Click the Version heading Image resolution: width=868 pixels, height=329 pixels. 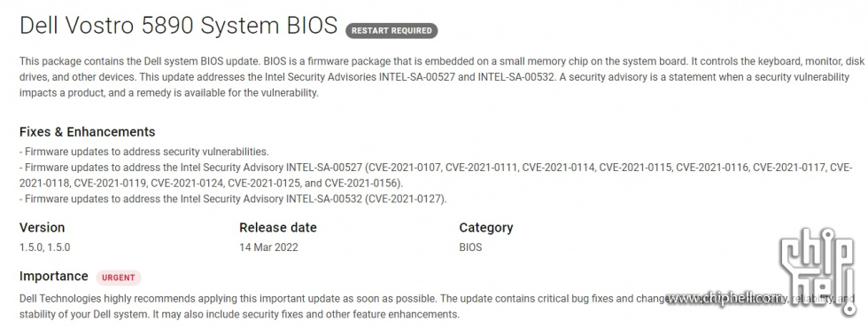click(43, 227)
